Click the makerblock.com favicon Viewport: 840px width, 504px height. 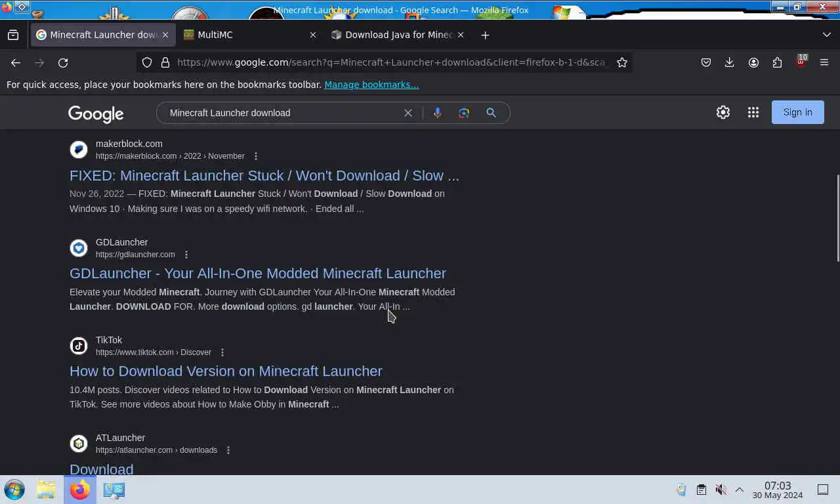(x=79, y=150)
